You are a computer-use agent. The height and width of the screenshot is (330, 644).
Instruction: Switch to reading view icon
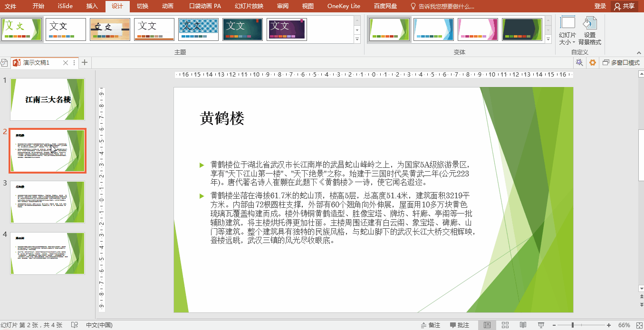(x=523, y=325)
